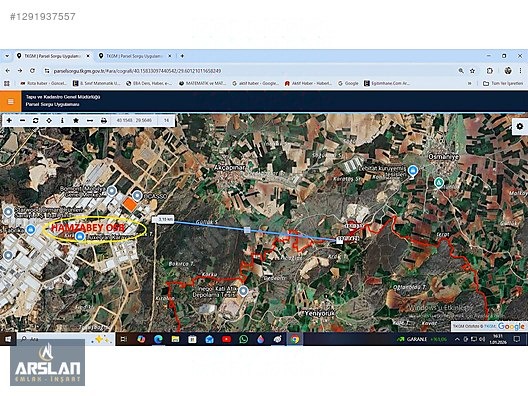Select the parcel info tool
Viewport: 528px width, 396px height.
tap(62, 121)
